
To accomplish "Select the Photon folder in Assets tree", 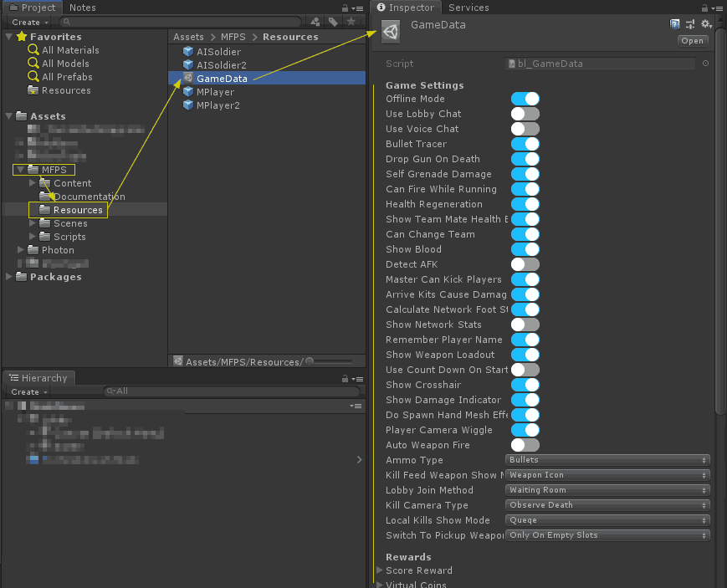I will click(58, 250).
